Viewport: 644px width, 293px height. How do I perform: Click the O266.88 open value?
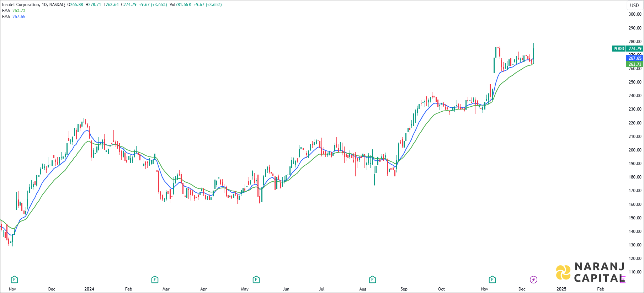pyautogui.click(x=75, y=5)
